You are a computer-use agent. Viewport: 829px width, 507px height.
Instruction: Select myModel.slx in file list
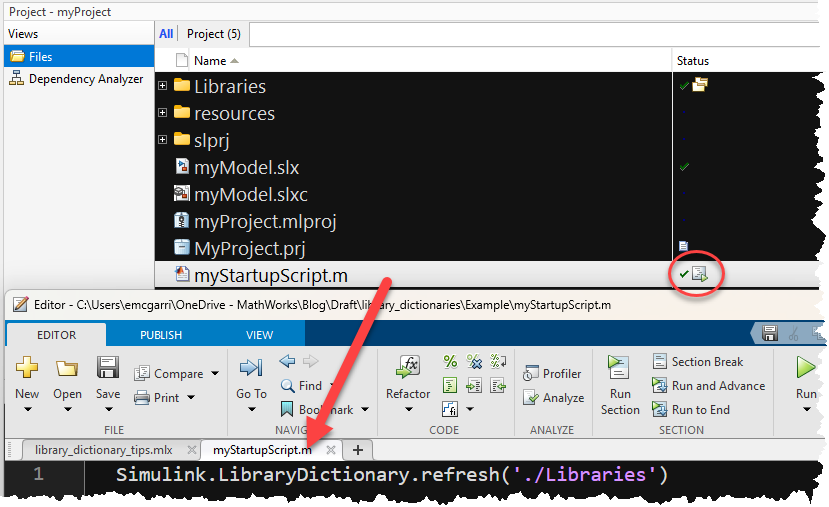(x=246, y=167)
